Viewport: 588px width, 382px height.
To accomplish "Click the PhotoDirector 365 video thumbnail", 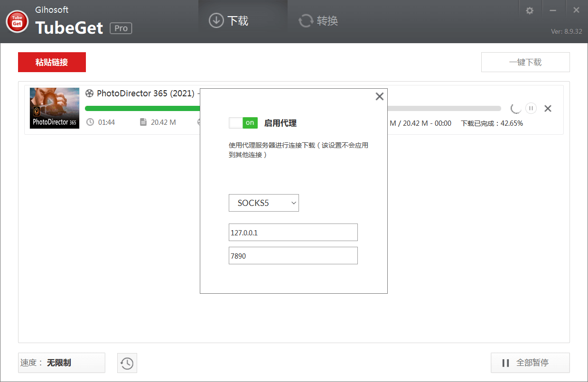I will (54, 108).
